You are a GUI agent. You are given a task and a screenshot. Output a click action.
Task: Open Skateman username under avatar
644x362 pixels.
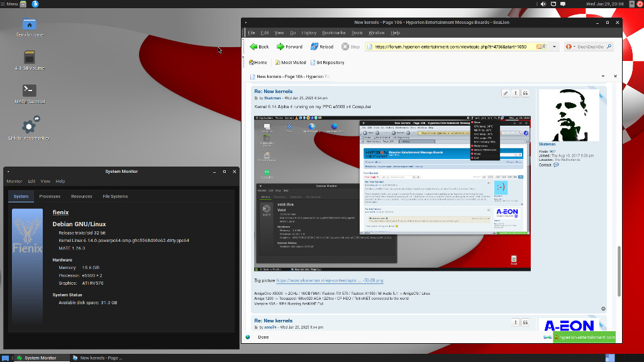click(x=547, y=145)
